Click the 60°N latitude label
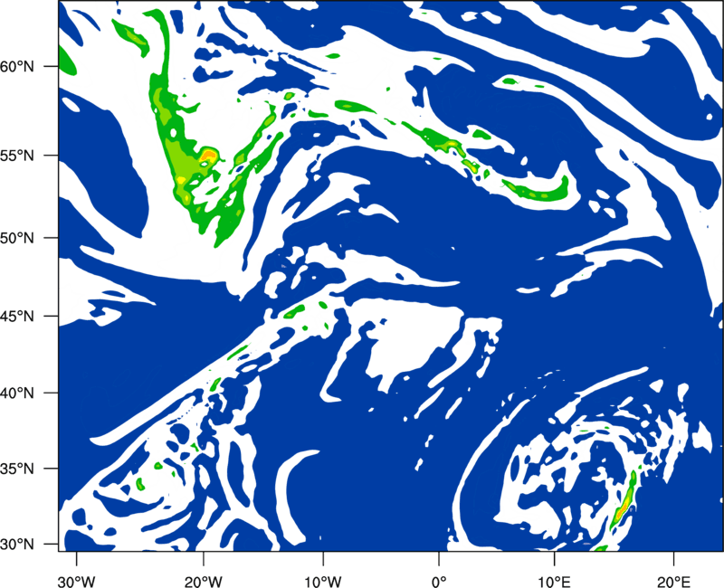The width and height of the screenshot is (724, 588). tap(17, 66)
